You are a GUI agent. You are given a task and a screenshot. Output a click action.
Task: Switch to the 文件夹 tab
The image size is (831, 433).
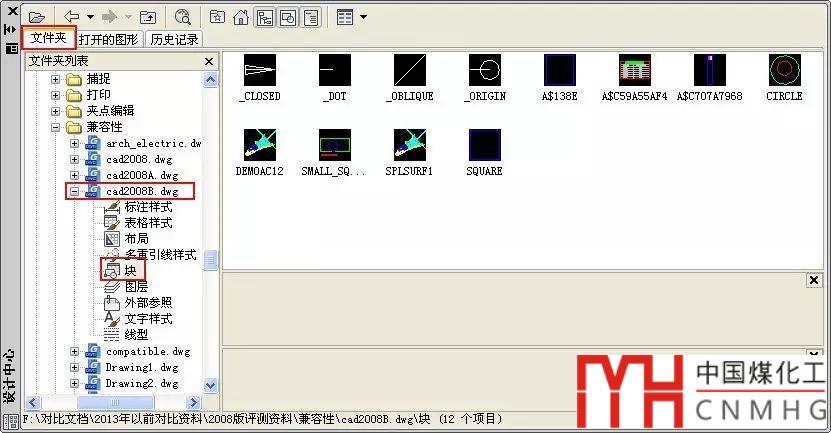click(49, 38)
